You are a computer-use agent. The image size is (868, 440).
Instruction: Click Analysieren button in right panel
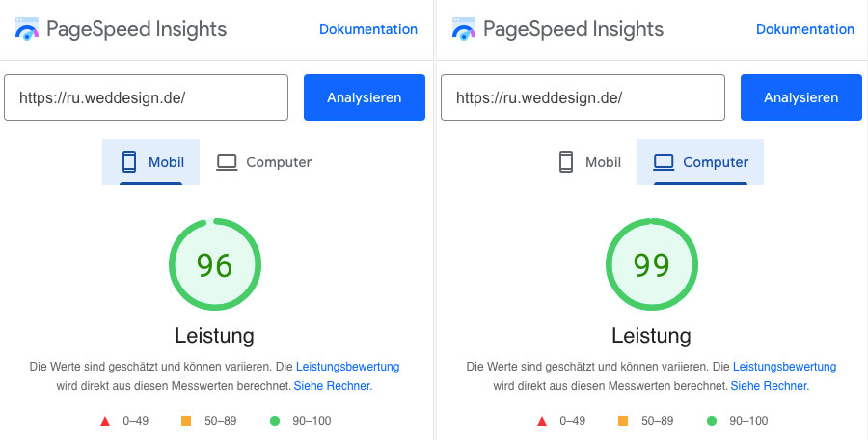[x=801, y=97]
